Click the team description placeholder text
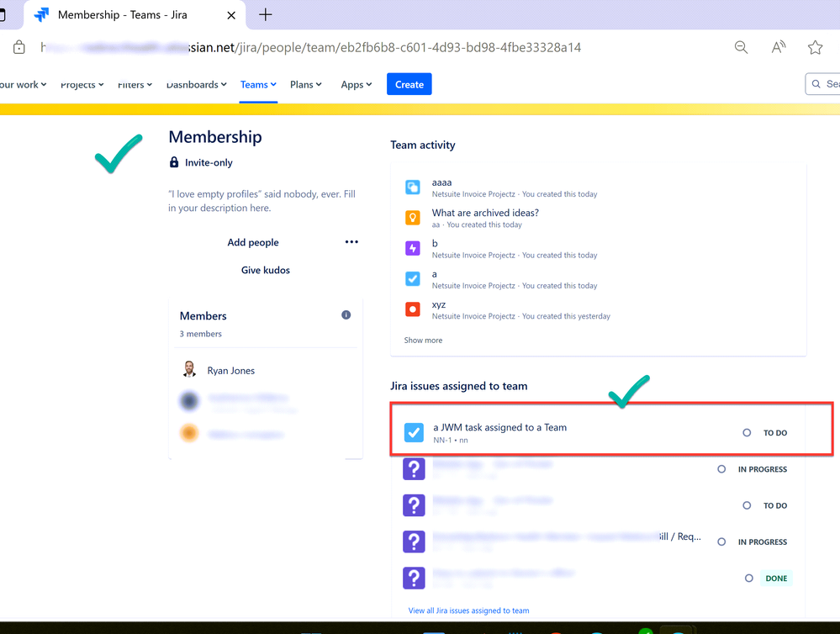The width and height of the screenshot is (840, 634). [262, 201]
